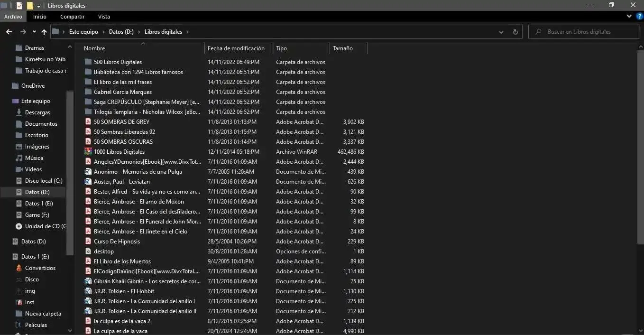Click the Vídeos icon in the sidebar
The image size is (644, 335).
(19, 169)
